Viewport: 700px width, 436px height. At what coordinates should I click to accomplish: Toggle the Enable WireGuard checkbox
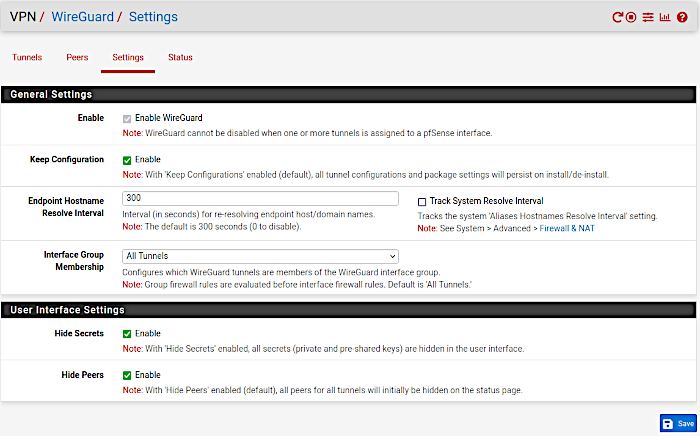127,118
